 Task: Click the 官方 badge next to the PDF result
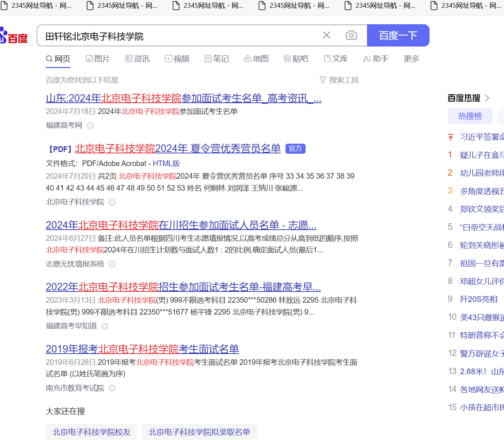(x=296, y=149)
